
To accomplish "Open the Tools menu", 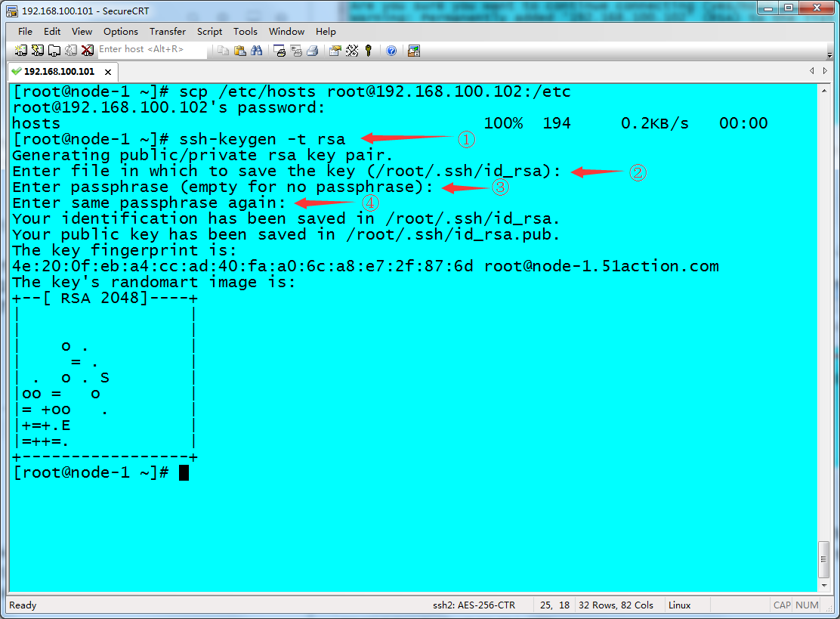I will click(246, 32).
